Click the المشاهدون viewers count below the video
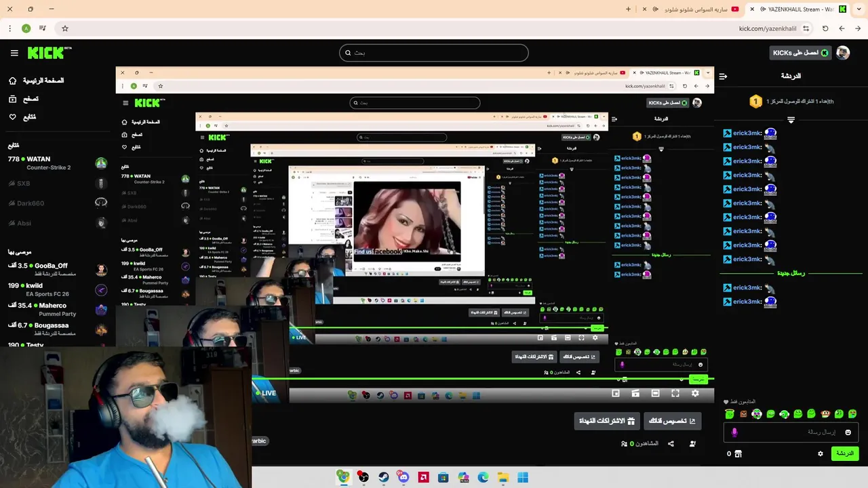 coord(639,444)
